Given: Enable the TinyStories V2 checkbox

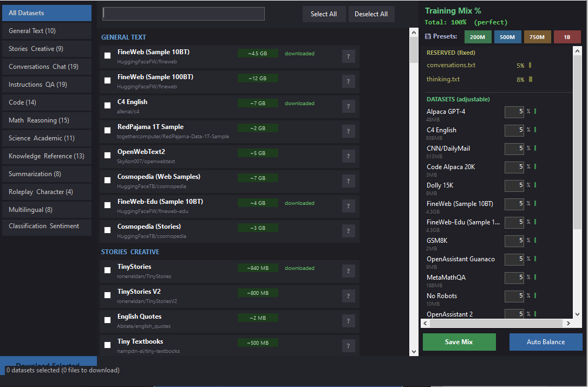Looking at the screenshot, I should [x=107, y=295].
